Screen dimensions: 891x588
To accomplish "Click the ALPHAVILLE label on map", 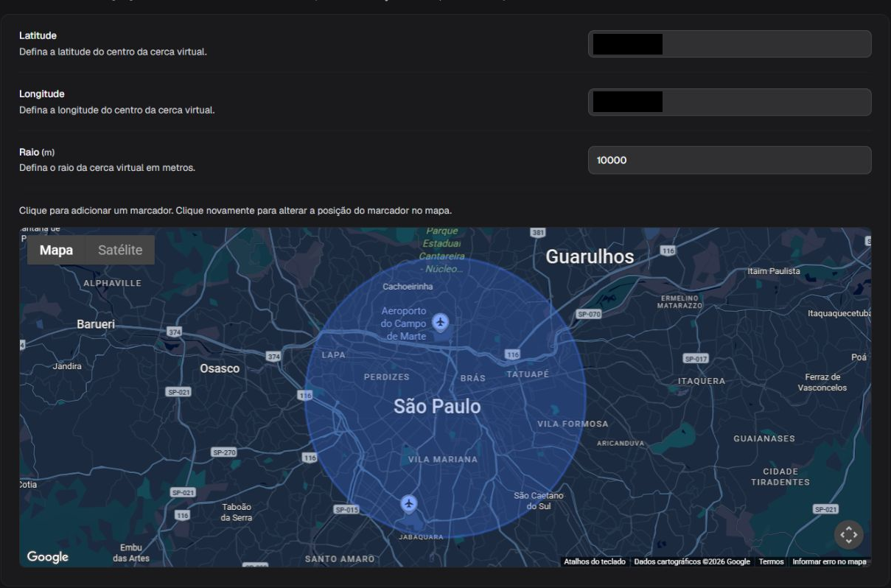I will click(112, 283).
